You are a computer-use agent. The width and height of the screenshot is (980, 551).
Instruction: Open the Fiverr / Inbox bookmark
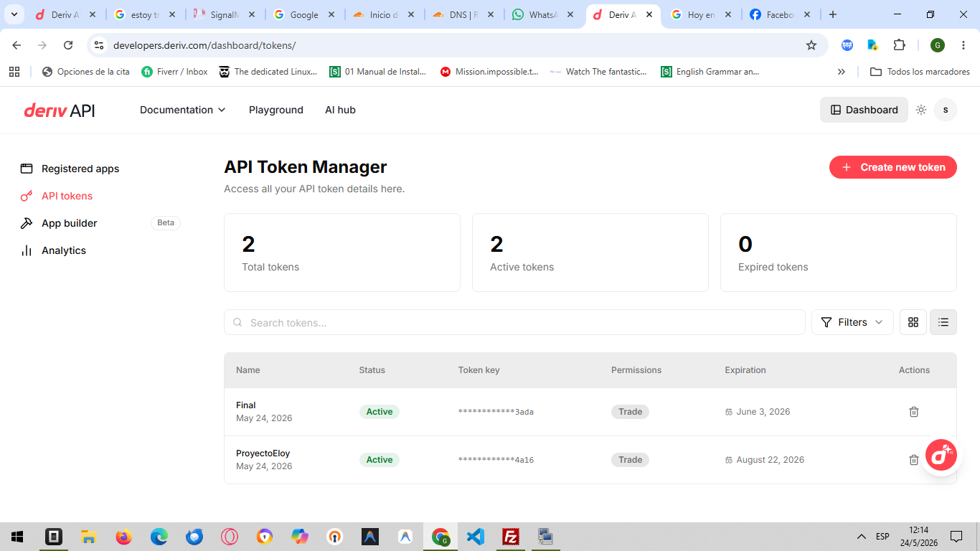pyautogui.click(x=175, y=72)
